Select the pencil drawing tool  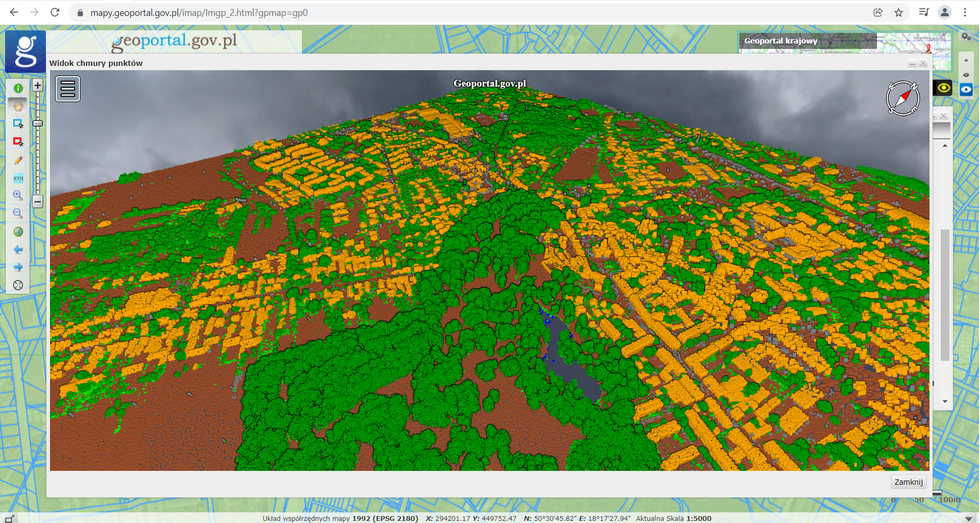coord(18,160)
